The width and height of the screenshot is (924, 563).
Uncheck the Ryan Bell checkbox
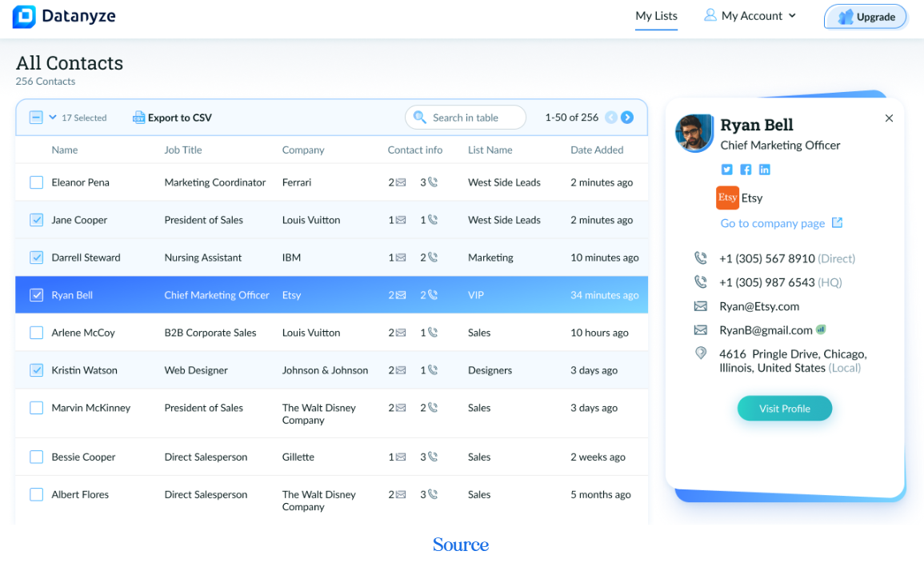pos(37,295)
